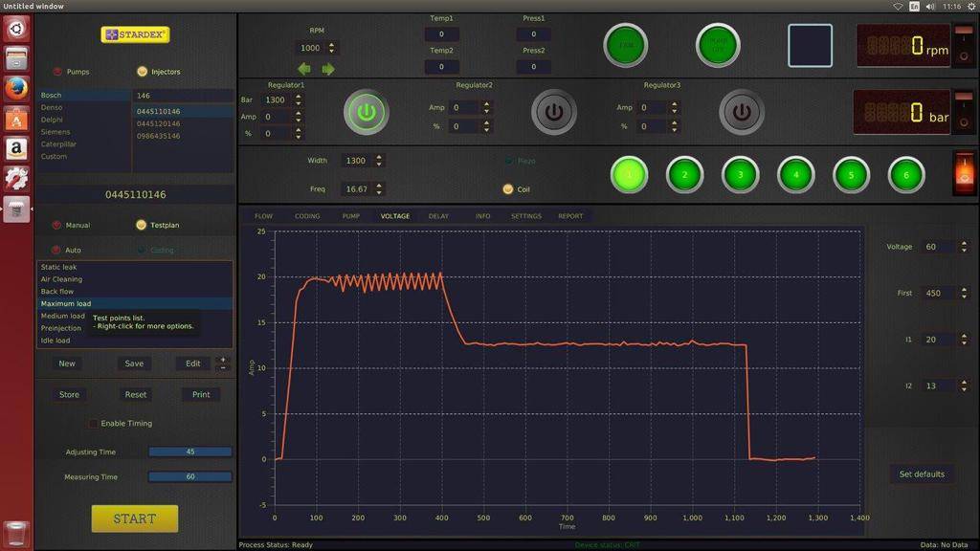This screenshot has width=980, height=551.
Task: Open Ubuntu Software Center in the dock
Action: click(x=17, y=119)
